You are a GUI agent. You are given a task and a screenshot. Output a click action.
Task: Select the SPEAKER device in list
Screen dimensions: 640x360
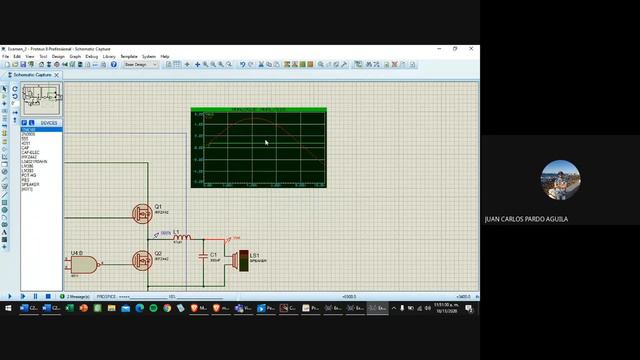point(31,184)
